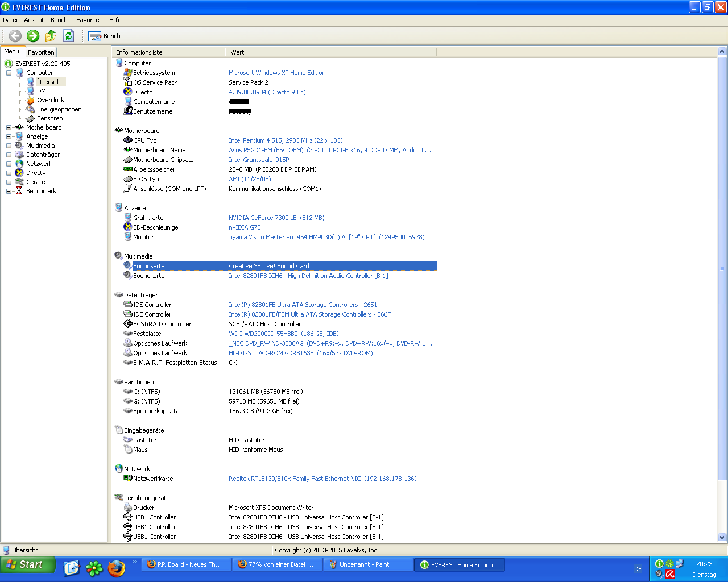Click the vertical scrollbar thumb
This screenshot has width=728, height=582.
722,268
